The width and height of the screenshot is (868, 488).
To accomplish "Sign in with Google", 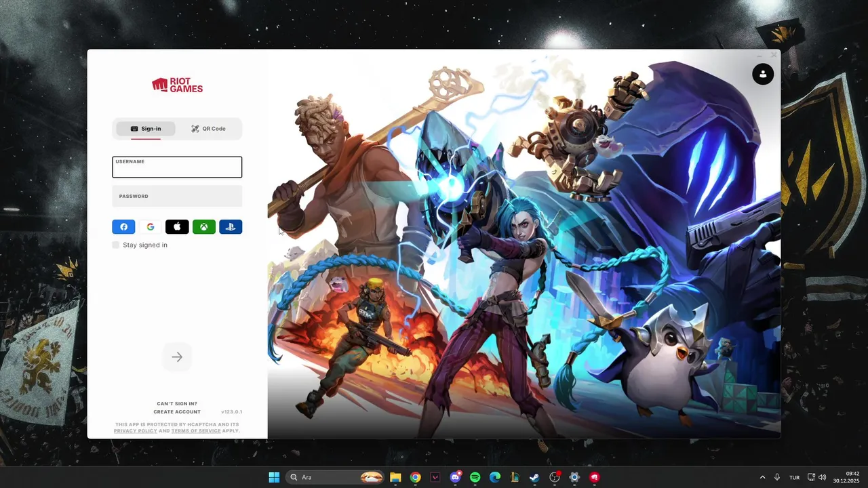I will (151, 227).
